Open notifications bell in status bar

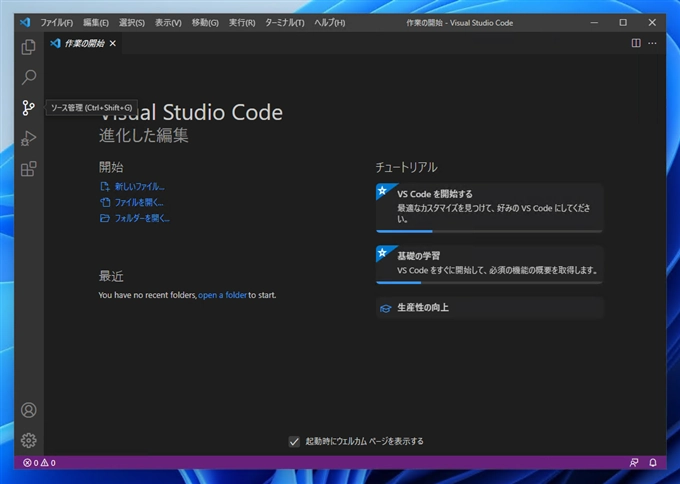[653, 463]
